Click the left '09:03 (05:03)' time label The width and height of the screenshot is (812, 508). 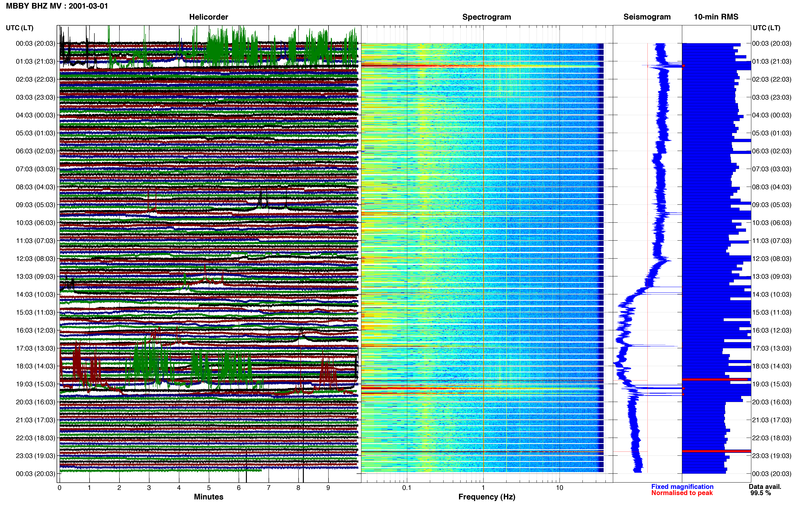click(x=36, y=205)
